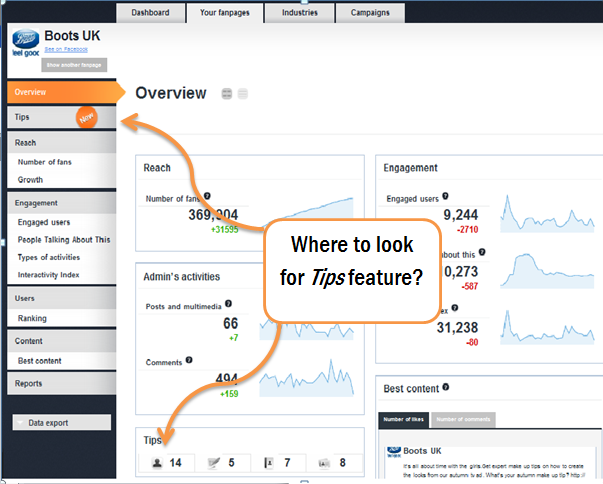
Task: Click the tip icon showing count 8
Action: click(x=325, y=462)
